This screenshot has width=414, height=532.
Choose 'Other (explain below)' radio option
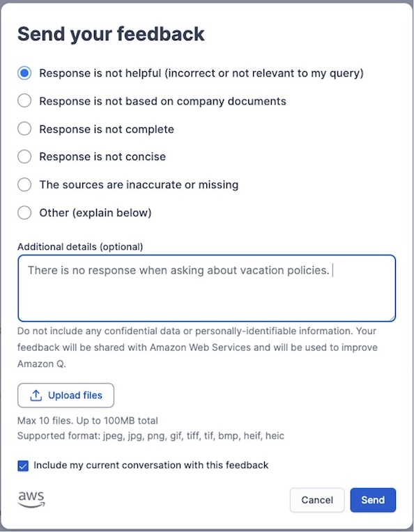point(24,213)
